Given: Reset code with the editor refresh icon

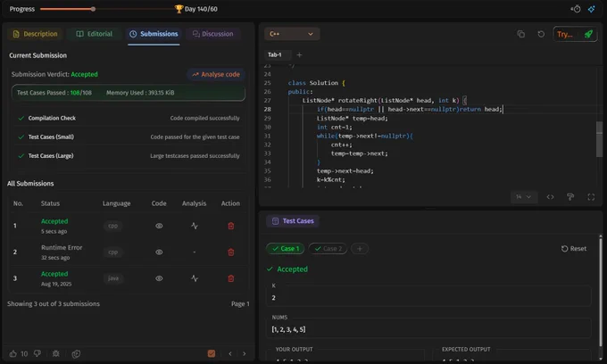Looking at the screenshot, I should (x=541, y=34).
